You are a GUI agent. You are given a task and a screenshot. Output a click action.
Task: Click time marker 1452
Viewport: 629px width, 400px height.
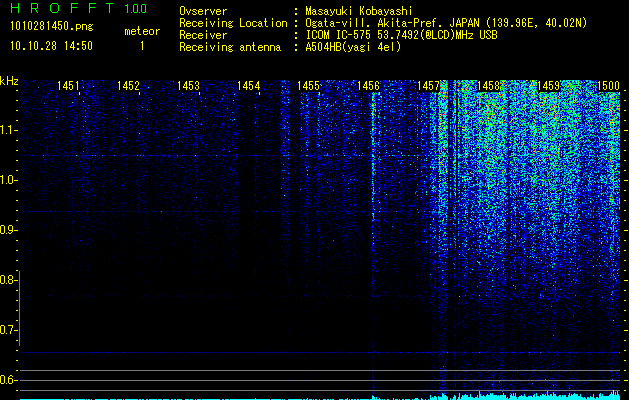(128, 85)
